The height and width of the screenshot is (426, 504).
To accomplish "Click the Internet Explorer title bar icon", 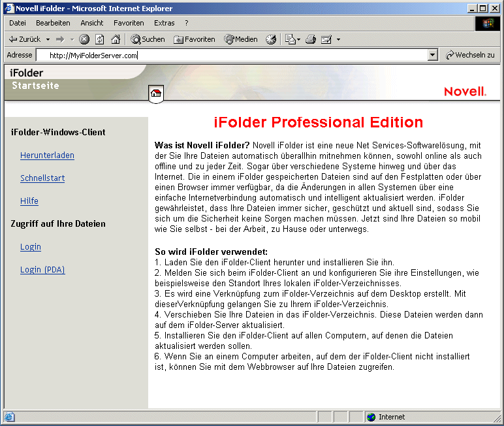I will [9, 8].
